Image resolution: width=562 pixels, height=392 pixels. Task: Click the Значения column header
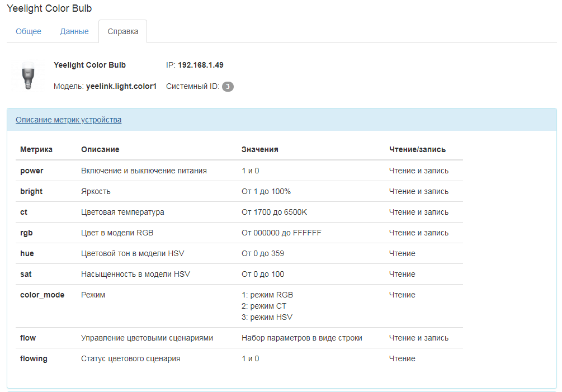(260, 149)
